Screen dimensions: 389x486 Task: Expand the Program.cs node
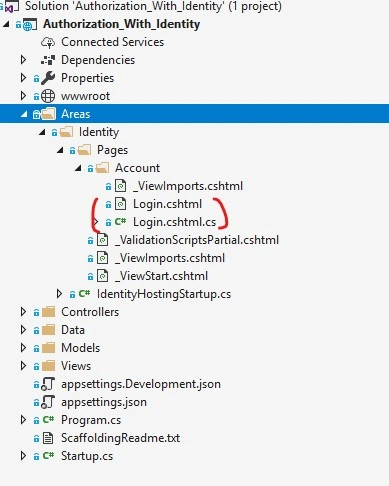(x=23, y=420)
